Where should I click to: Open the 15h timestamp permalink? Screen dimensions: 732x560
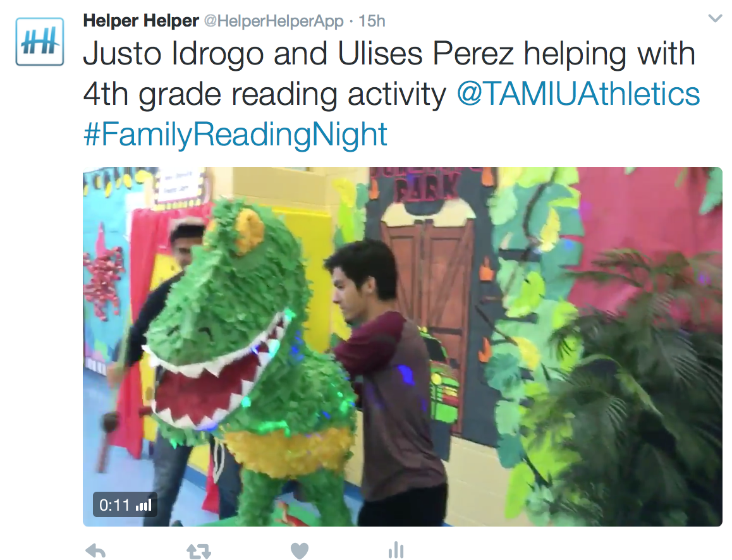pyautogui.click(x=372, y=21)
